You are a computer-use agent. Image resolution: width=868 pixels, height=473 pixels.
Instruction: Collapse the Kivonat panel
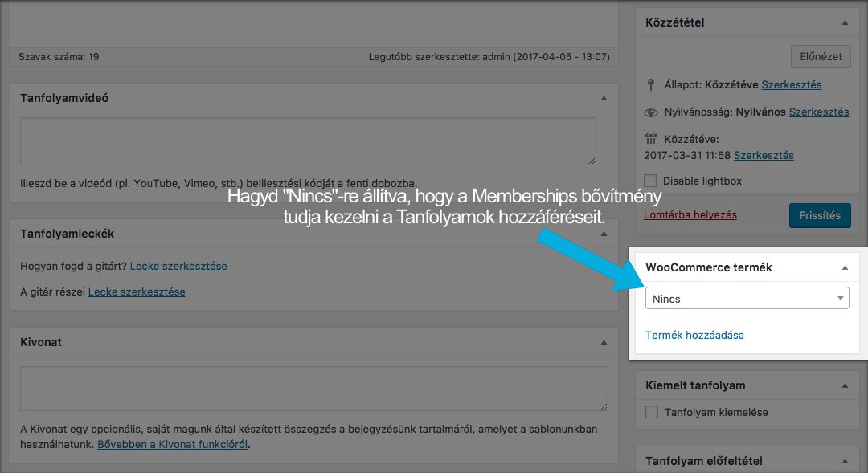[604, 342]
